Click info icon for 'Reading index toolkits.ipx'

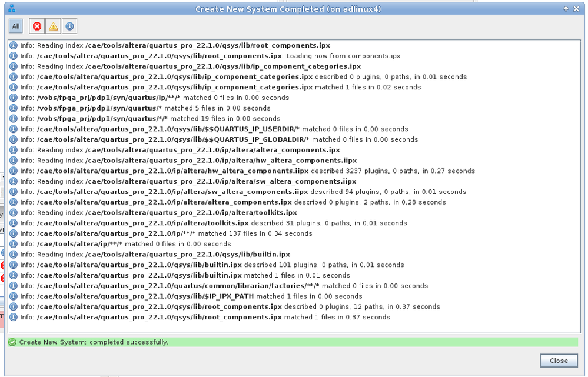click(x=14, y=213)
